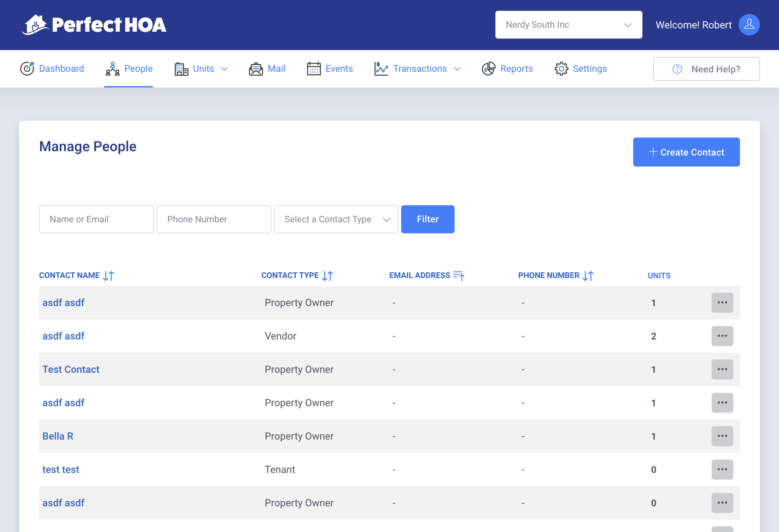Open the Select a Contact Type dropdown
Image resolution: width=779 pixels, height=532 pixels.
pos(335,219)
